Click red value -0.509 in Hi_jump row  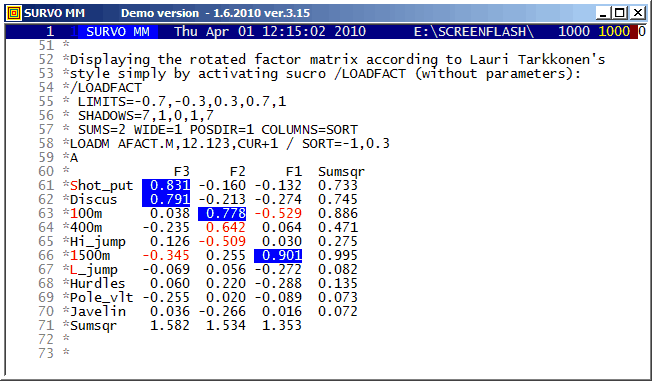point(222,242)
